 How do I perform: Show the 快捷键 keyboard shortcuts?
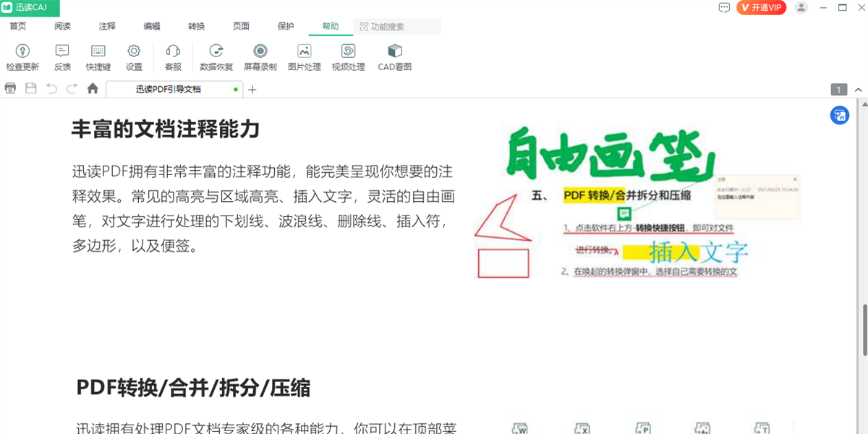click(98, 57)
